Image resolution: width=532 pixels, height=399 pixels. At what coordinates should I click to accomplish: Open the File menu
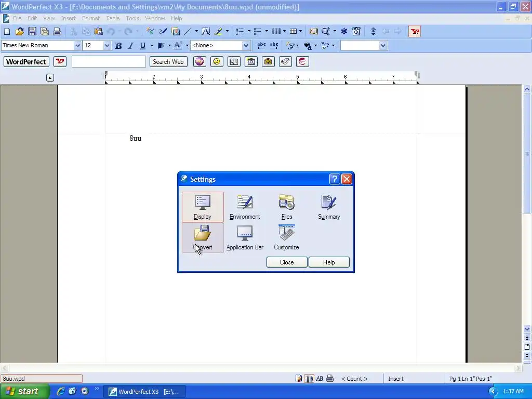pyautogui.click(x=17, y=18)
